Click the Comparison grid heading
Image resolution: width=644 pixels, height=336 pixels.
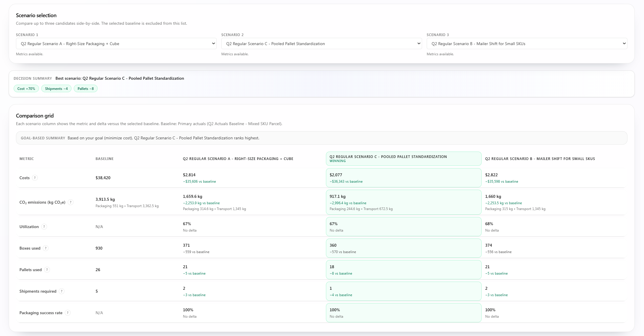(x=35, y=115)
